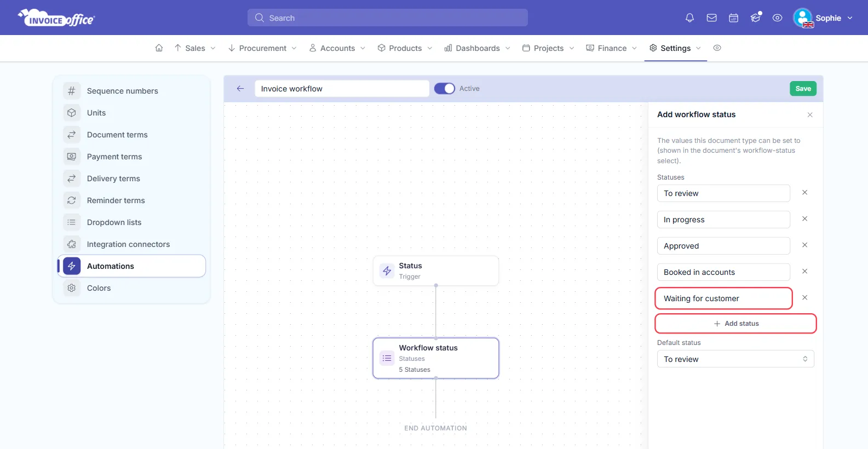Viewport: 868px width, 449px height.
Task: Click the Save button
Action: pyautogui.click(x=803, y=88)
